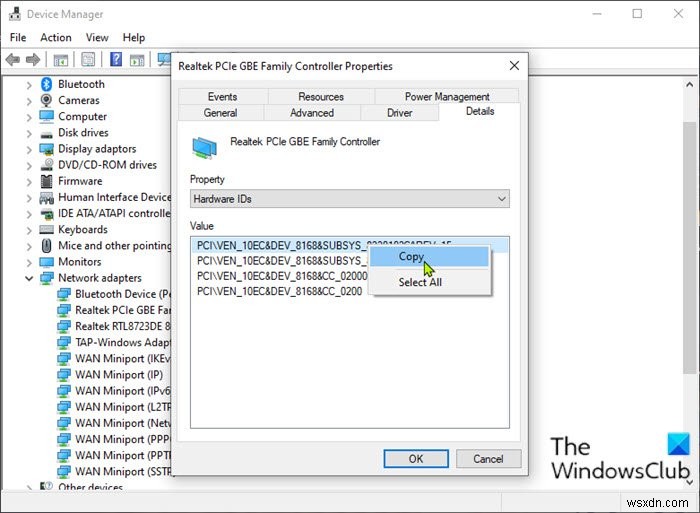This screenshot has width=700, height=513.
Task: Switch to the Advanced tab
Action: [x=312, y=113]
